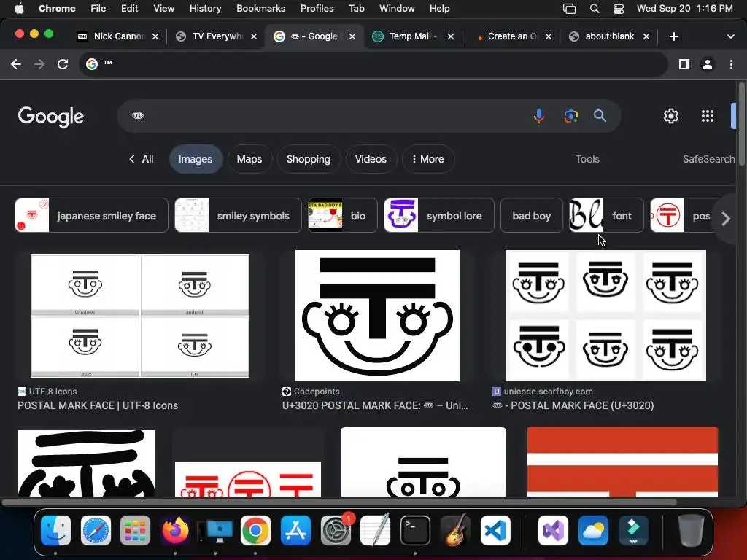Select the Images search filter
The height and width of the screenshot is (560, 747).
coord(196,159)
